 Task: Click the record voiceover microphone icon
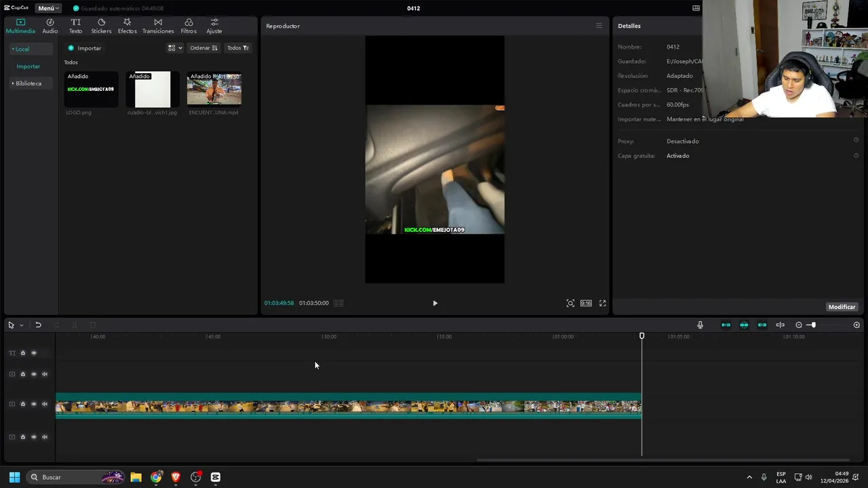coord(701,325)
